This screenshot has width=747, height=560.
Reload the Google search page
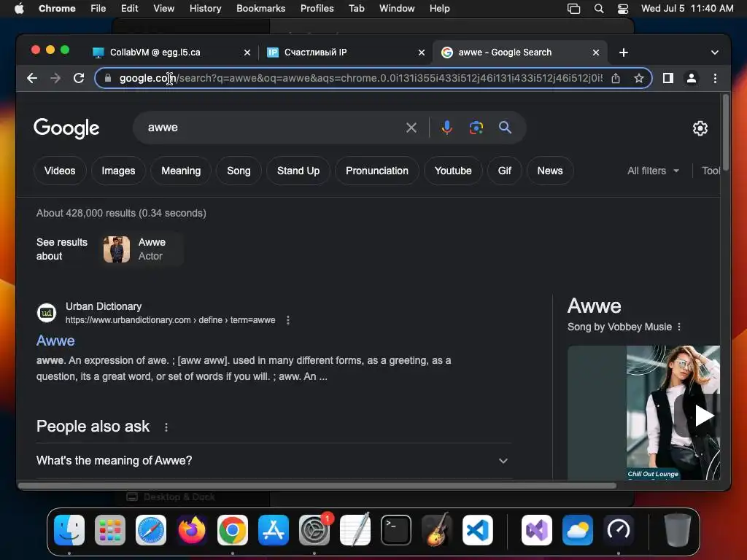tap(79, 78)
